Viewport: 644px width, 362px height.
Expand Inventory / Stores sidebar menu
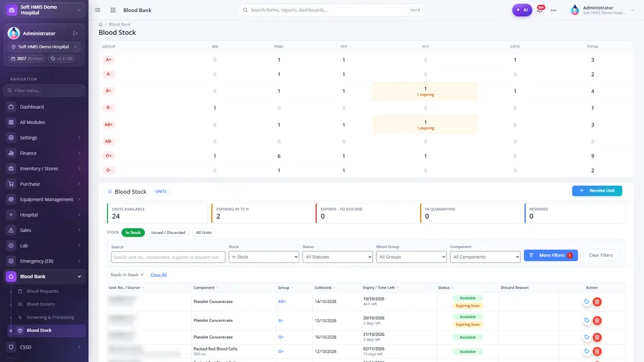click(44, 168)
